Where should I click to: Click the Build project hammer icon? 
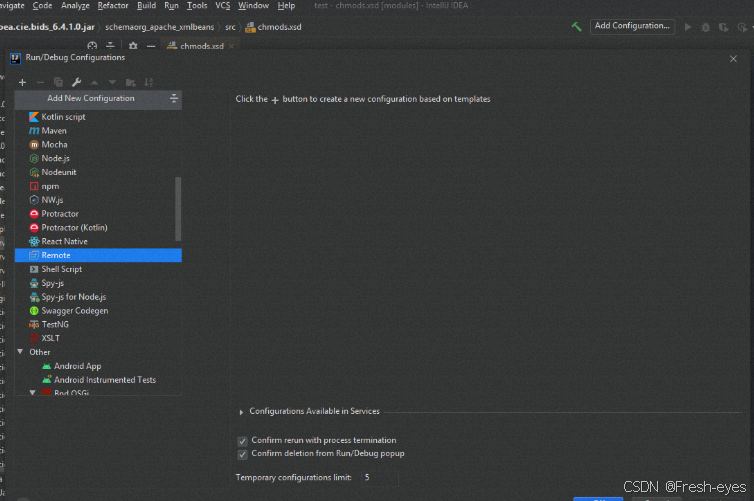576,26
